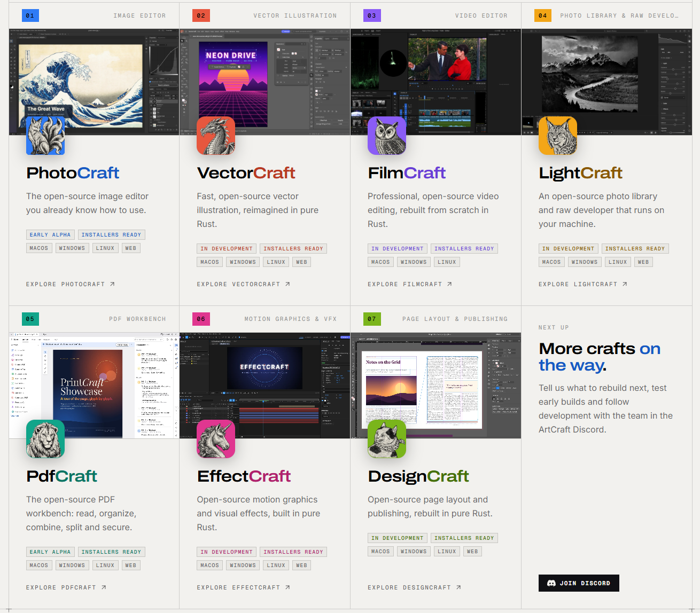This screenshot has width=700, height=613.
Task: Follow the Explore PdfCraft link
Action: point(66,587)
